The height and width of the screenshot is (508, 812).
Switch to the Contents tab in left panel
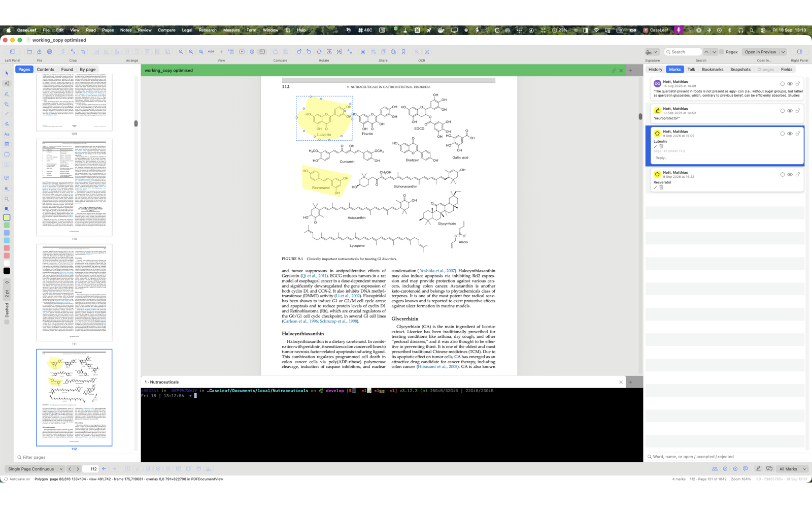pos(46,70)
